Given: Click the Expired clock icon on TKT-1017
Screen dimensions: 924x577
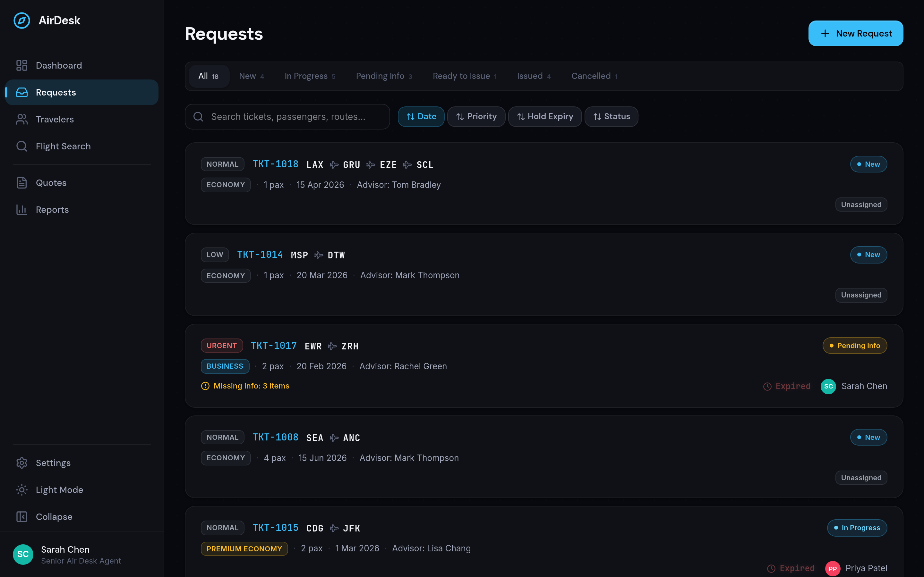Looking at the screenshot, I should (x=768, y=386).
